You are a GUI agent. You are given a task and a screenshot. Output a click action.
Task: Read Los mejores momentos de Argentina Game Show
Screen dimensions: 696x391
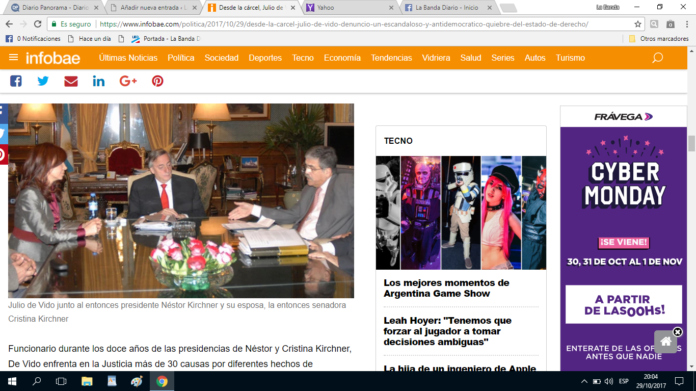(446, 288)
